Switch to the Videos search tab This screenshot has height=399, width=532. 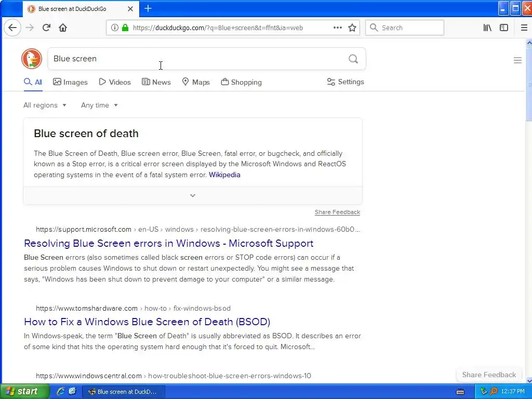coord(115,82)
